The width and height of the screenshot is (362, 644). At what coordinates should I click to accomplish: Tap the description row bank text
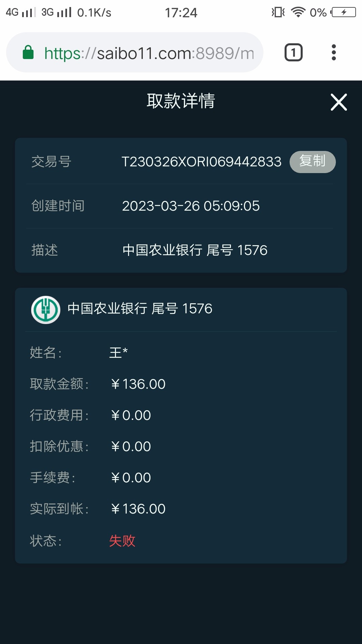pos(195,250)
